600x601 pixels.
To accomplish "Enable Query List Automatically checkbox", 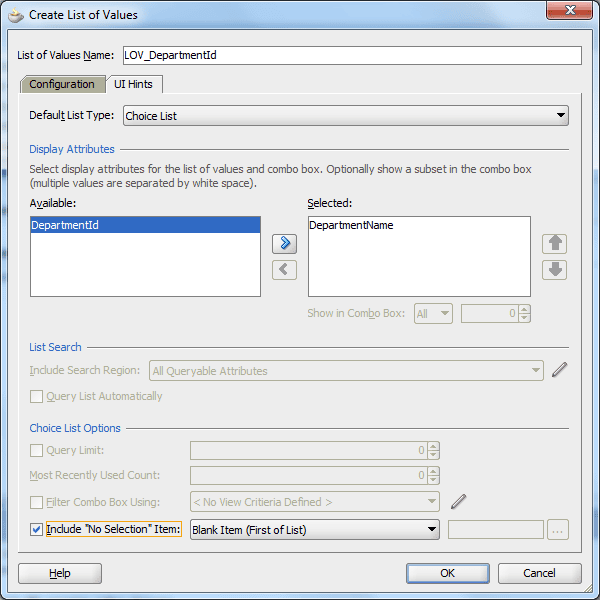I will tap(36, 396).
